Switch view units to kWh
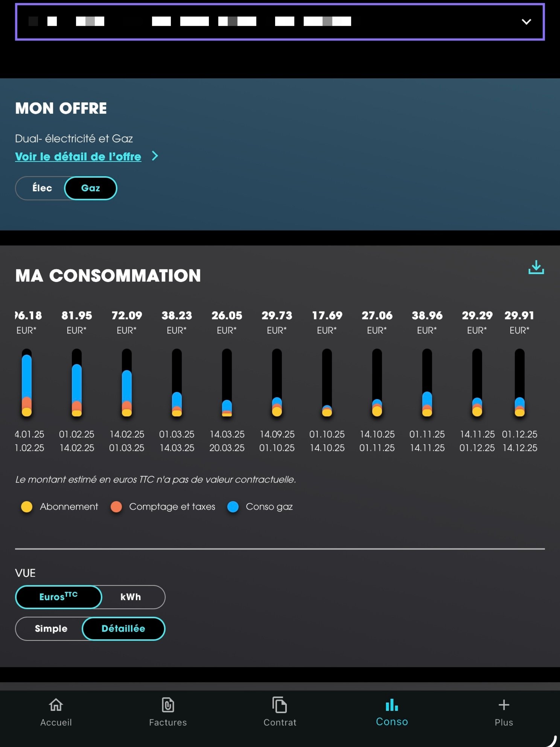560x747 pixels. pyautogui.click(x=131, y=597)
